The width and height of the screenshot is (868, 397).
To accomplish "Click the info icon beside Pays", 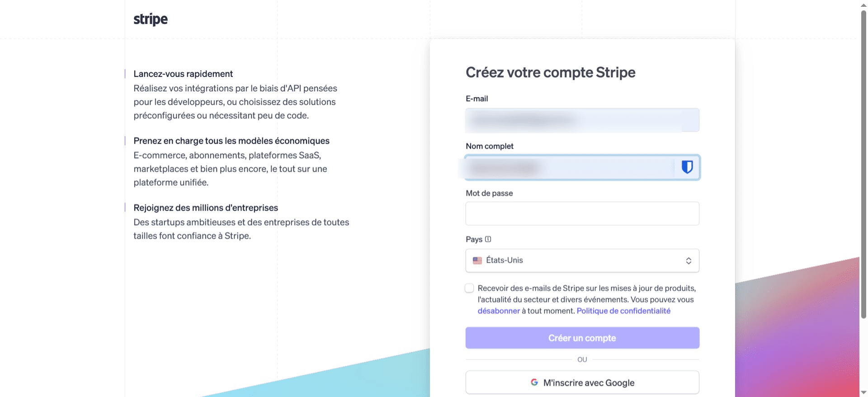I will pyautogui.click(x=488, y=239).
